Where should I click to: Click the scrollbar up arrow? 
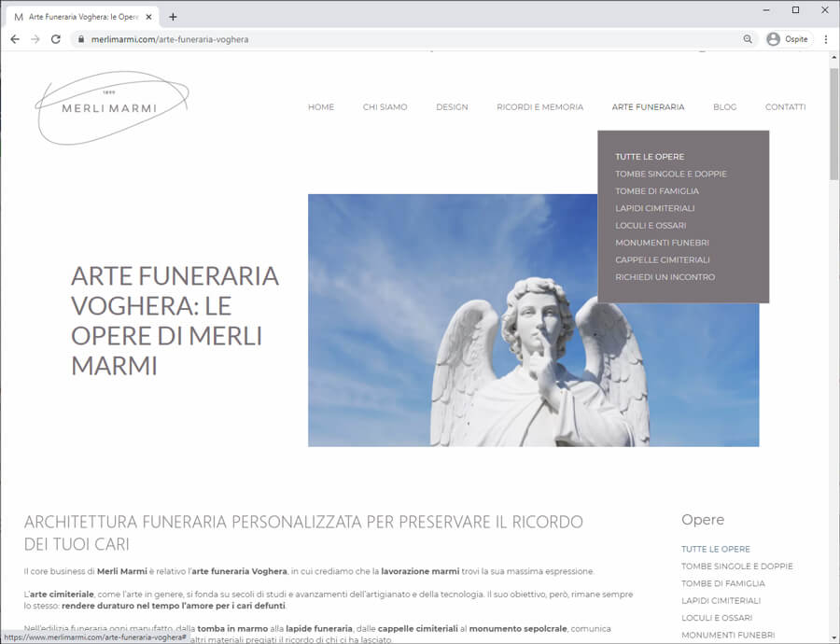click(x=834, y=57)
